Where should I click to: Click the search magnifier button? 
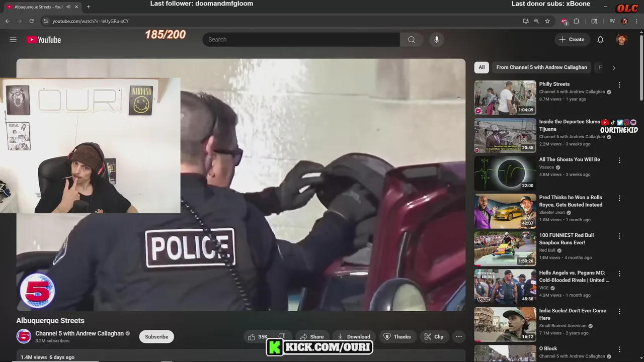point(412,40)
